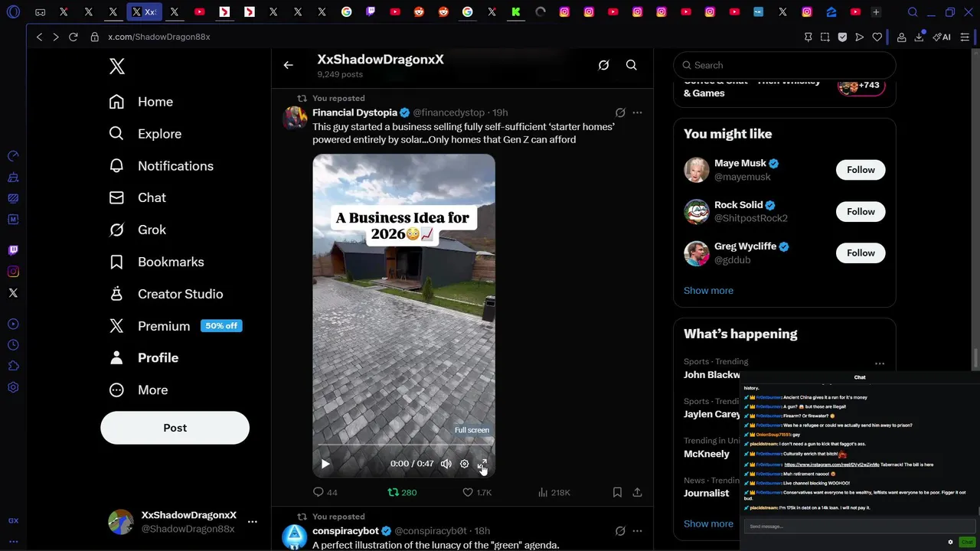Open the Kick browser tab

(516, 12)
